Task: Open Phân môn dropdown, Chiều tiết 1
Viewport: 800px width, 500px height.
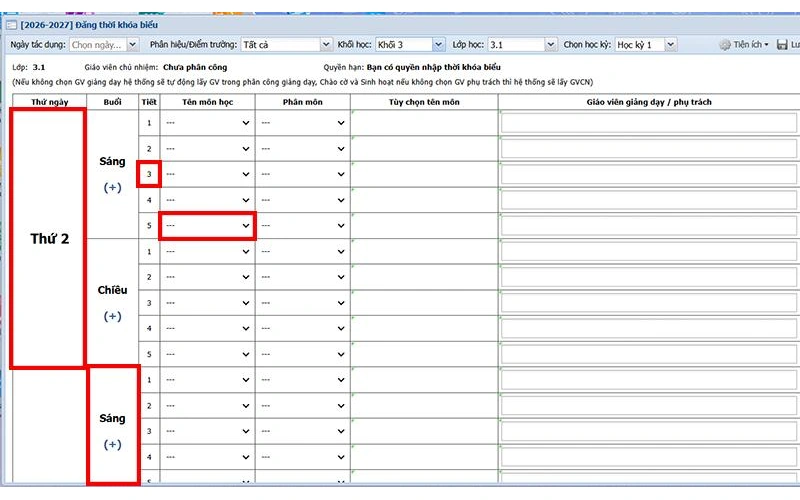Action: [303, 252]
